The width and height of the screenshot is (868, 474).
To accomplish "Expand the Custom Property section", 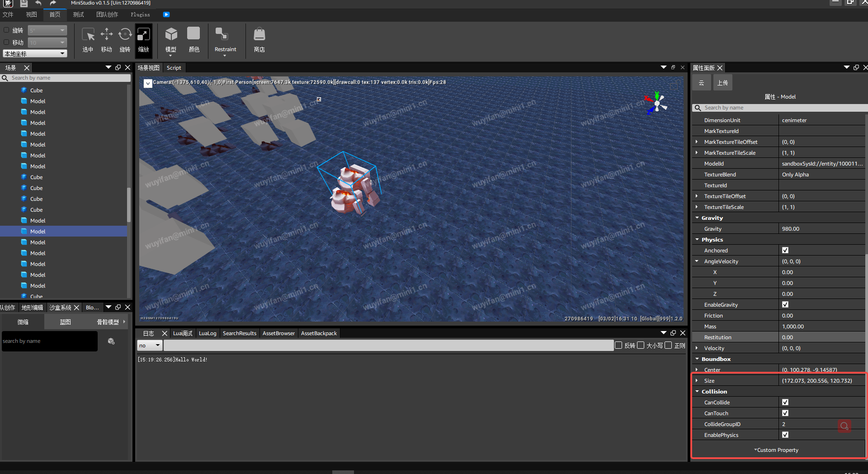I will click(776, 450).
